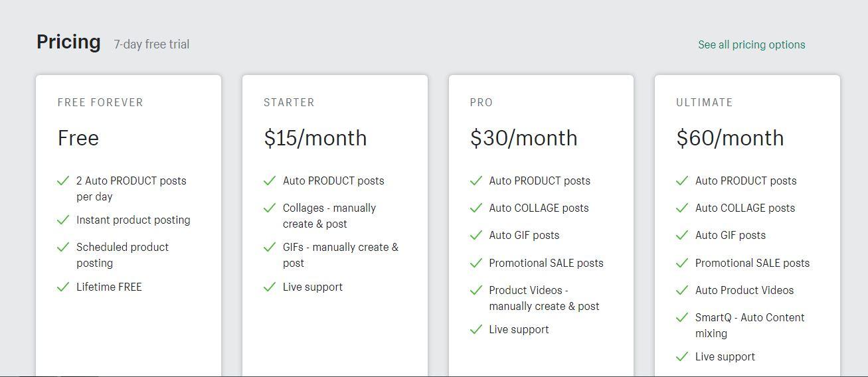Click checkmark next to Collages manually create & post

tap(270, 208)
